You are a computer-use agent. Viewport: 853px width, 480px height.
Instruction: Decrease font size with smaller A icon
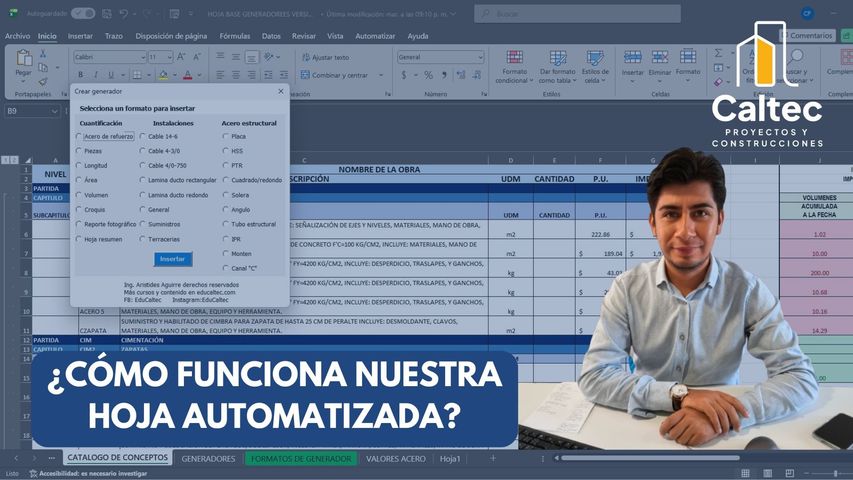tap(197, 57)
